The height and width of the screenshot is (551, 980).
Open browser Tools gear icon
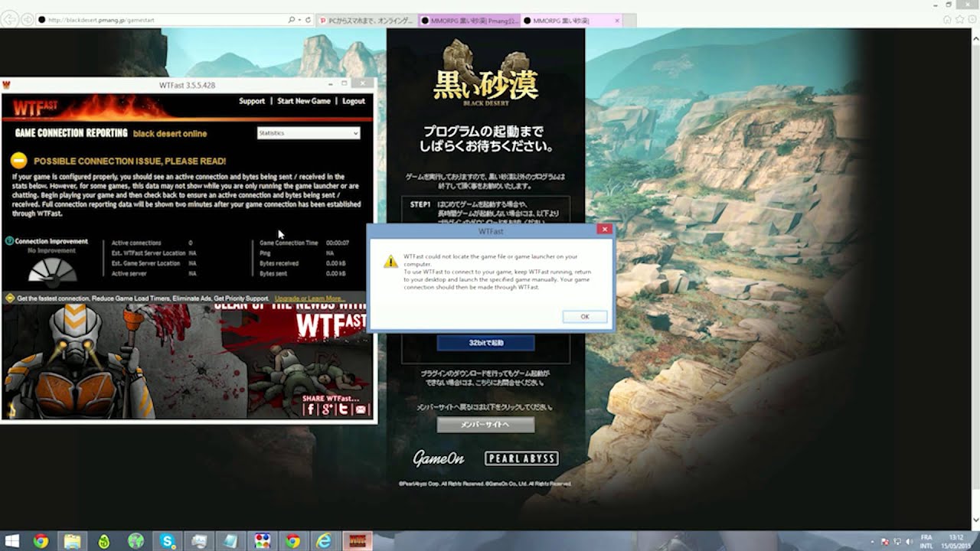coord(972,19)
